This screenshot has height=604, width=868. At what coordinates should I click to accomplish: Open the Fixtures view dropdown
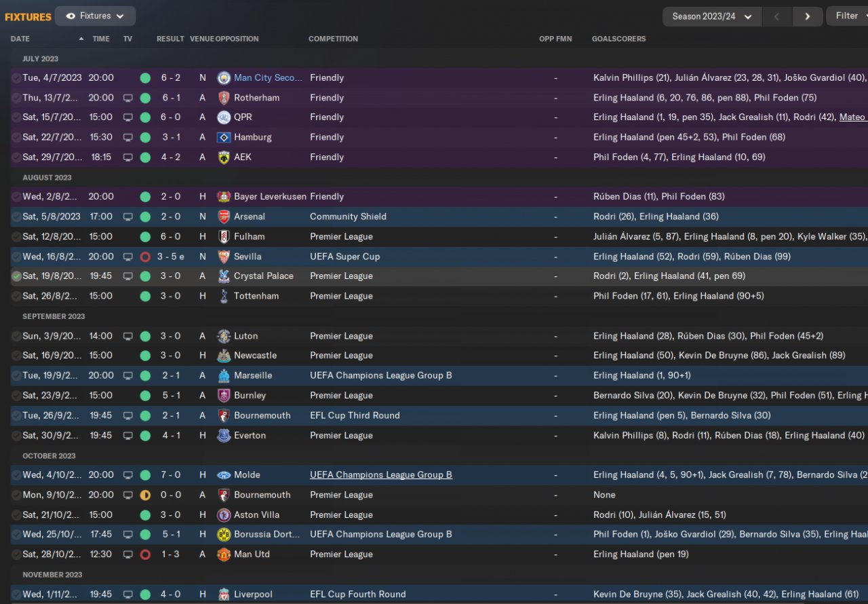(x=95, y=16)
